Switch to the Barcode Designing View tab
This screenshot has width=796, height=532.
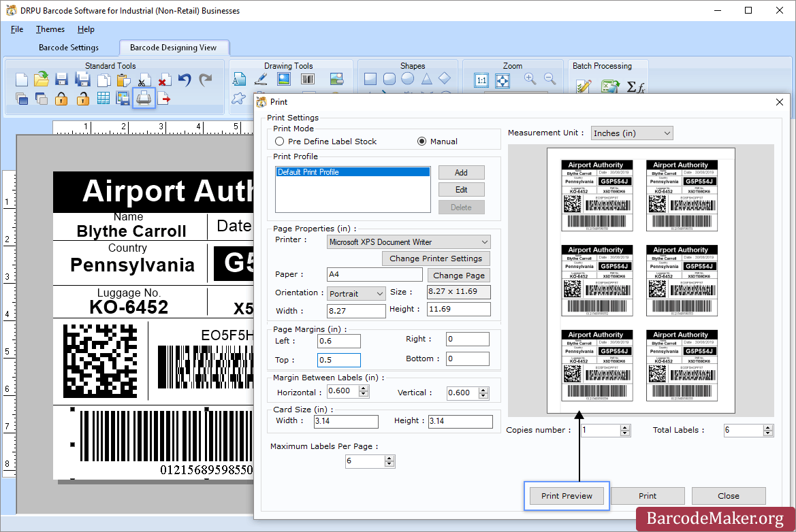pyautogui.click(x=173, y=48)
